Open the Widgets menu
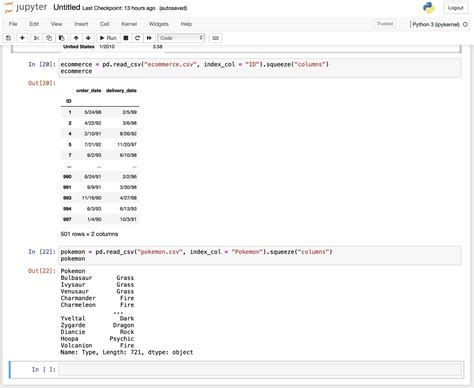Viewport: 474px width, 388px height. click(x=159, y=24)
